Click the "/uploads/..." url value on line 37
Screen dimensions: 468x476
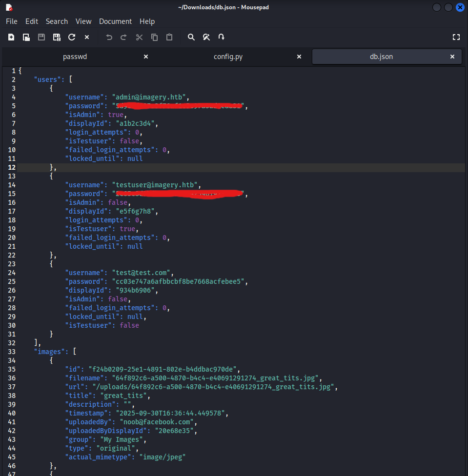(213, 387)
